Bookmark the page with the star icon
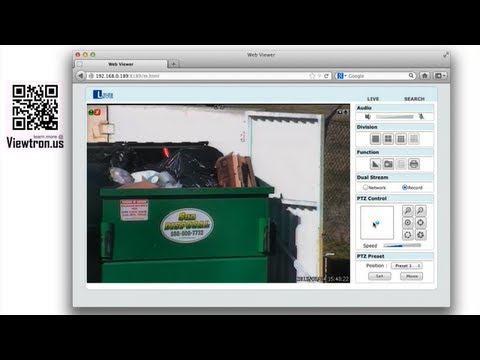This screenshot has height=360, width=480. [312, 76]
